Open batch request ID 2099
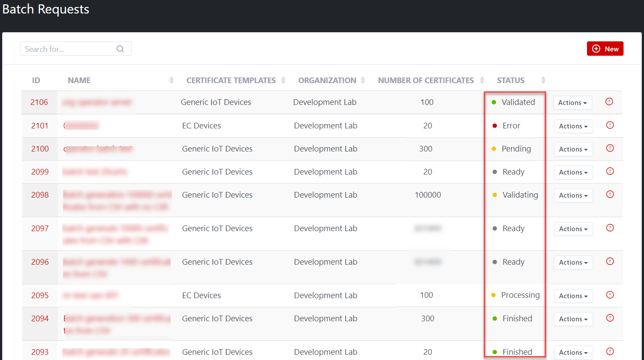644x360 pixels. click(x=40, y=172)
